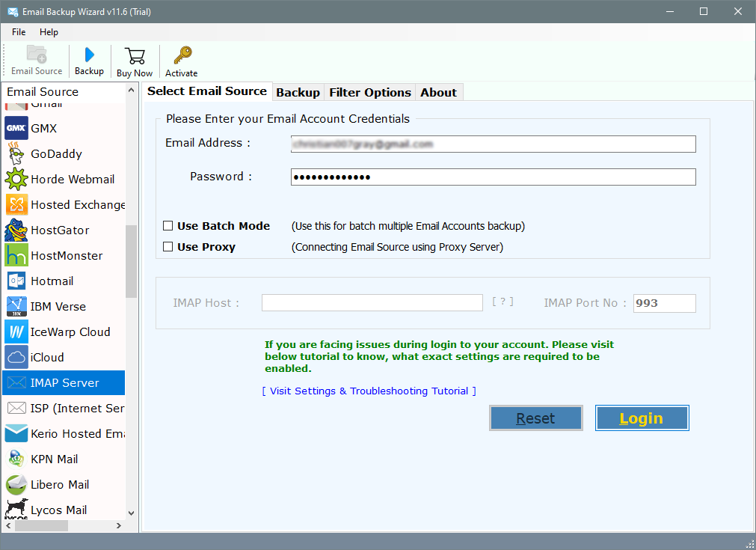This screenshot has height=550, width=756.
Task: Enable Use Proxy checkbox
Action: 168,246
